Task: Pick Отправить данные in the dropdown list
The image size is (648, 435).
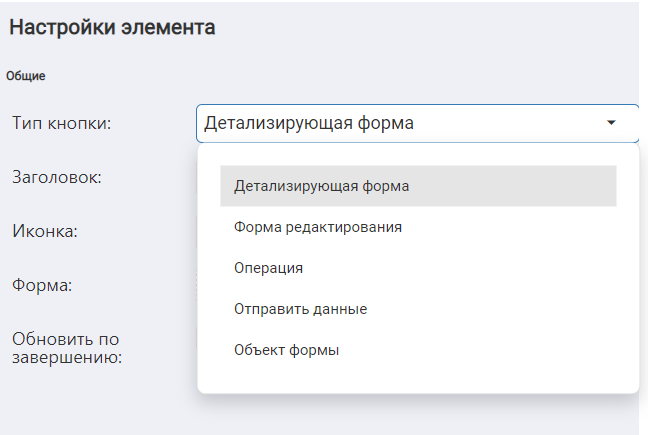Action: tap(300, 309)
